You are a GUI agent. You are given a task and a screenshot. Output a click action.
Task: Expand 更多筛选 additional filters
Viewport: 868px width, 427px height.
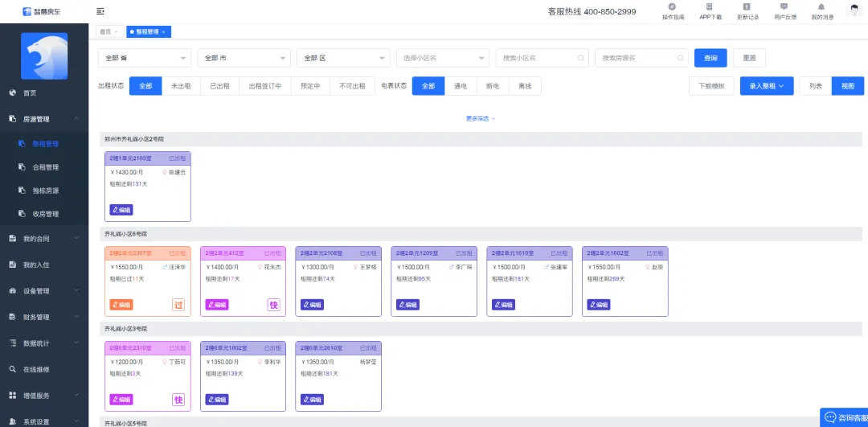(x=481, y=118)
